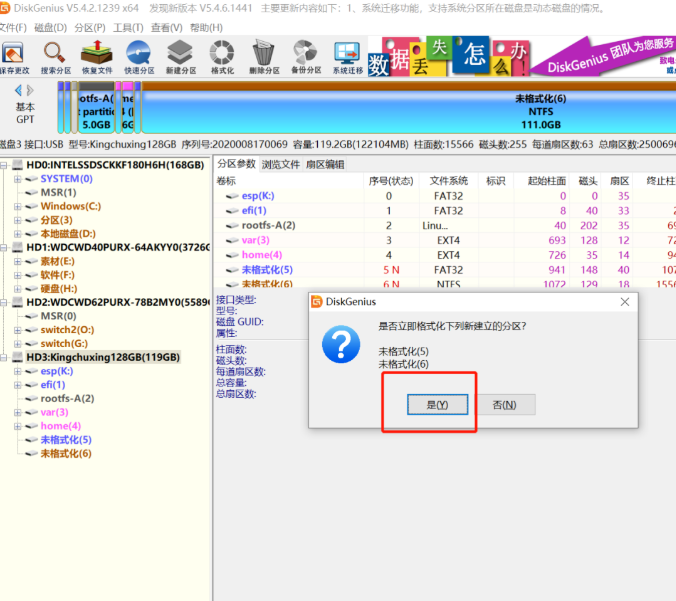
Task: Confirm formatting with the 是(Y) button
Action: [437, 404]
